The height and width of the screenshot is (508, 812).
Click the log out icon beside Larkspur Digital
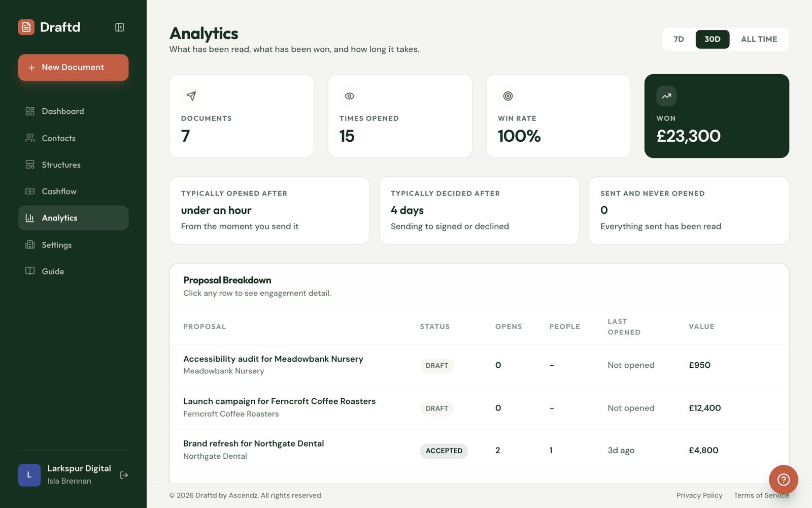[x=124, y=475]
